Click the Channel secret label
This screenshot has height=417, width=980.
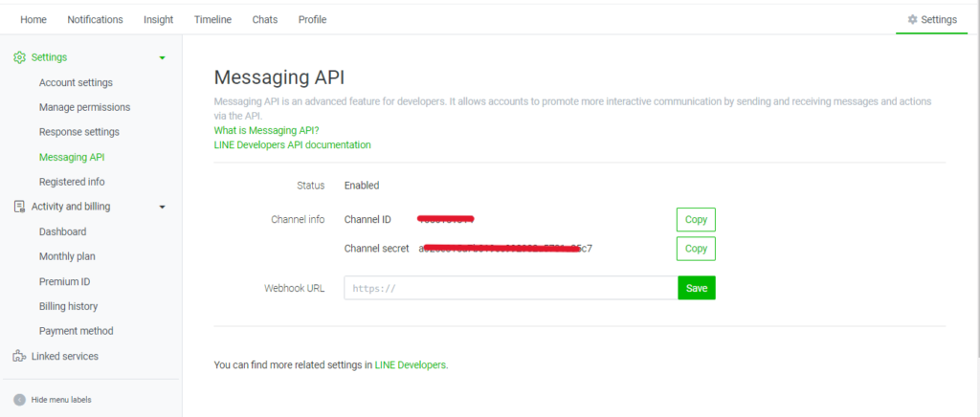click(377, 249)
